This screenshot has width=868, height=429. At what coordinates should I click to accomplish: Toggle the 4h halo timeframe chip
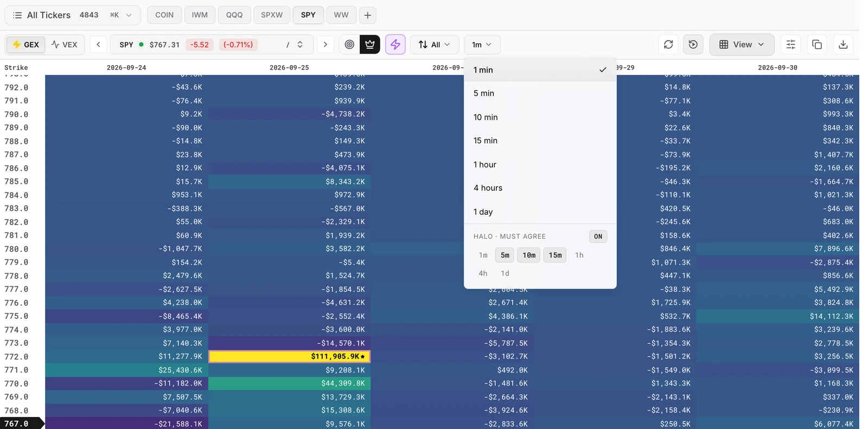click(x=483, y=273)
